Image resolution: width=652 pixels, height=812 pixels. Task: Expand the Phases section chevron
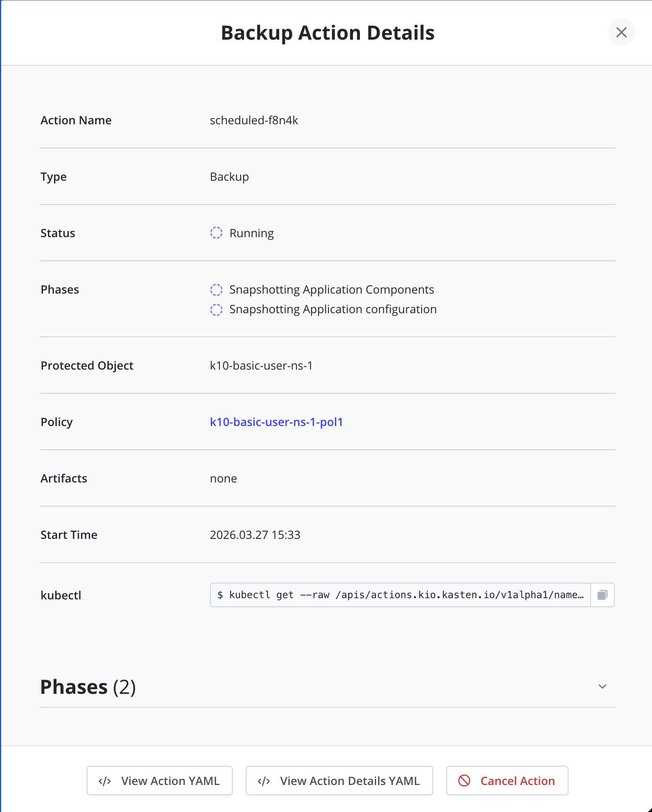point(602,686)
